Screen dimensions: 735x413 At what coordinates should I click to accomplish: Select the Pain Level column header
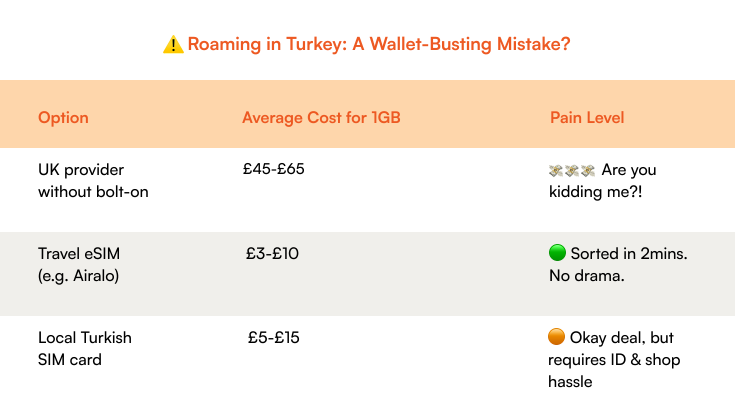click(x=587, y=118)
